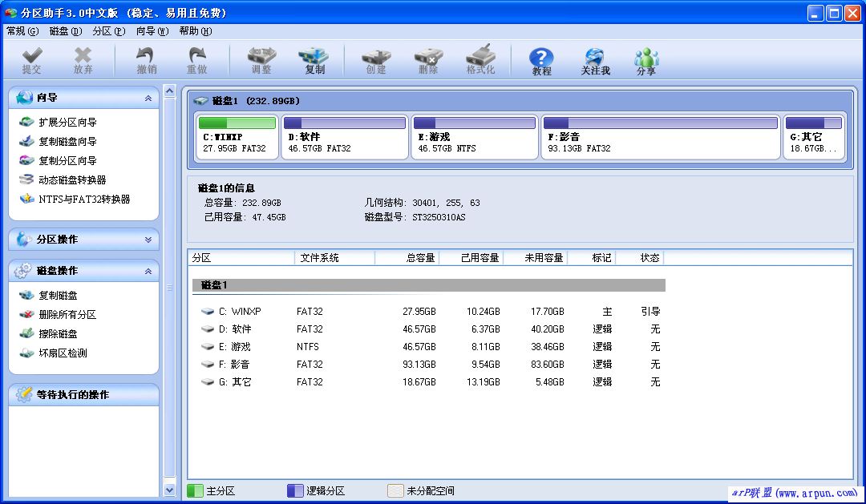Open the 教程 (Tutorial) help icon
The image size is (866, 504).
(542, 60)
